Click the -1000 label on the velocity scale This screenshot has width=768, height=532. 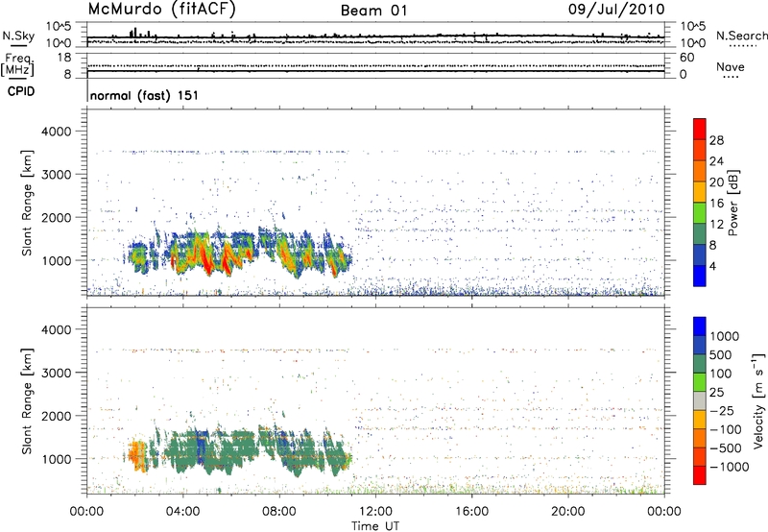click(730, 467)
